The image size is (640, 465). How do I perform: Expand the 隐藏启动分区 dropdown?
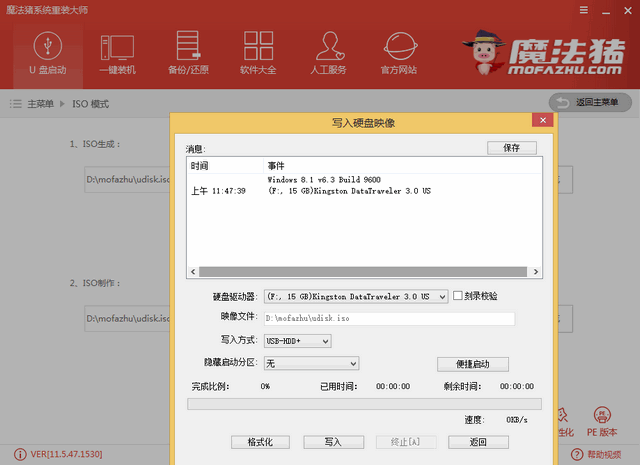pos(352,363)
